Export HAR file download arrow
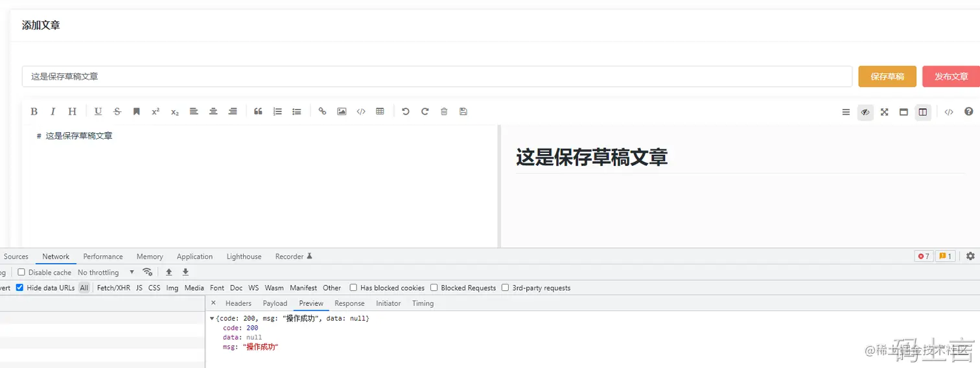Viewport: 980px width, 368px height. pos(185,272)
